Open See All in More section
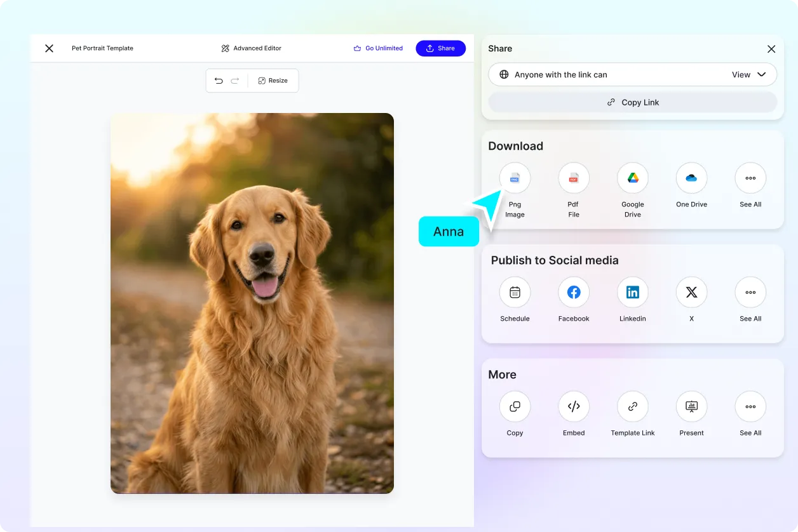 (x=750, y=407)
